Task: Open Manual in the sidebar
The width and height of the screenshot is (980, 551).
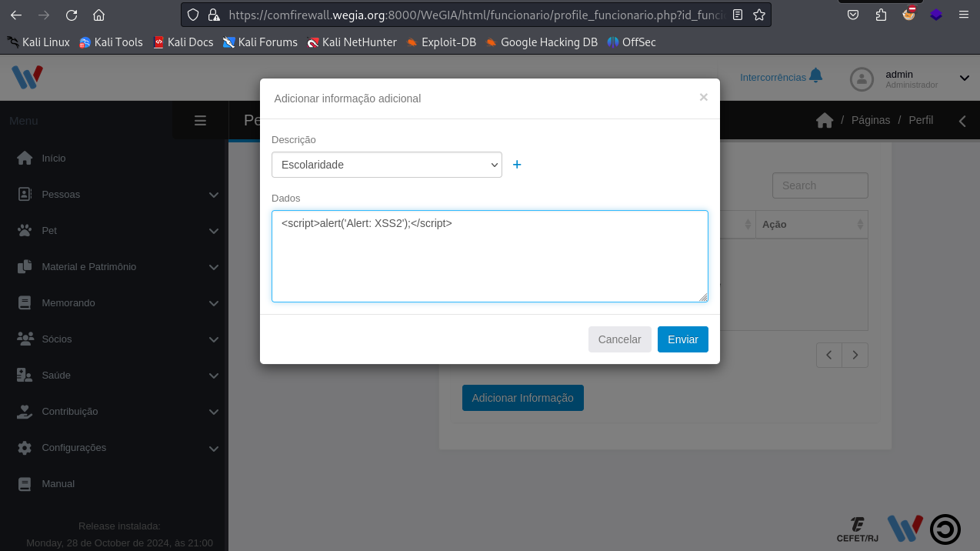Action: (114, 484)
